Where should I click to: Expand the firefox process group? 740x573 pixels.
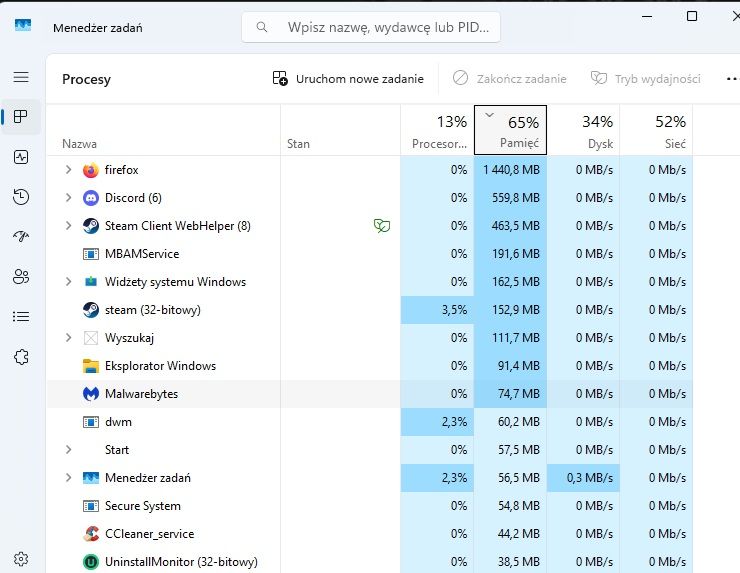click(x=68, y=169)
